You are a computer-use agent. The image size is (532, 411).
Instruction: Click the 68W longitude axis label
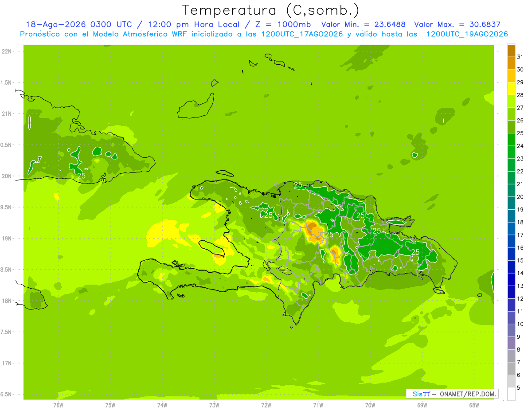point(474,405)
